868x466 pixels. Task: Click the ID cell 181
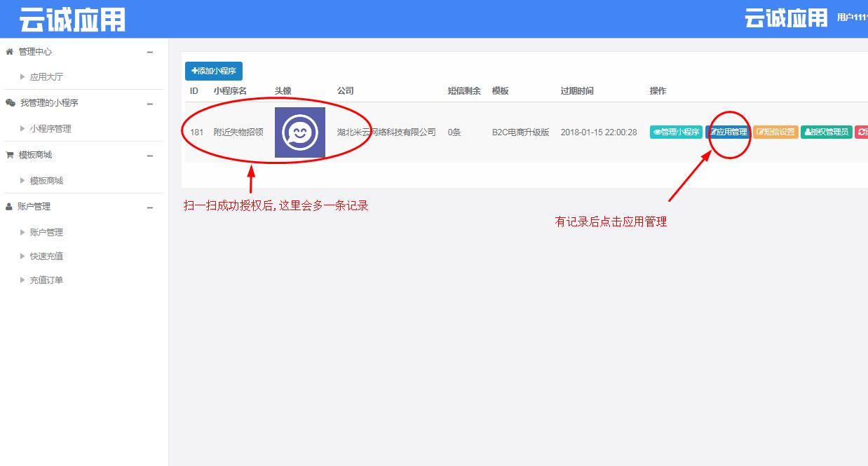coord(196,132)
